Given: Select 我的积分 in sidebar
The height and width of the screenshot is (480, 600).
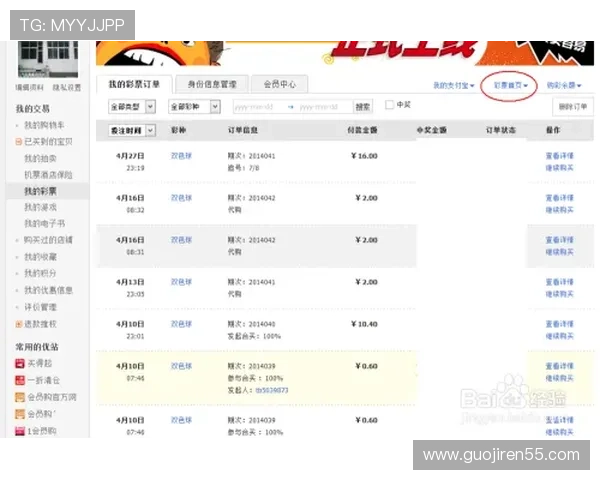Looking at the screenshot, I should [x=40, y=273].
